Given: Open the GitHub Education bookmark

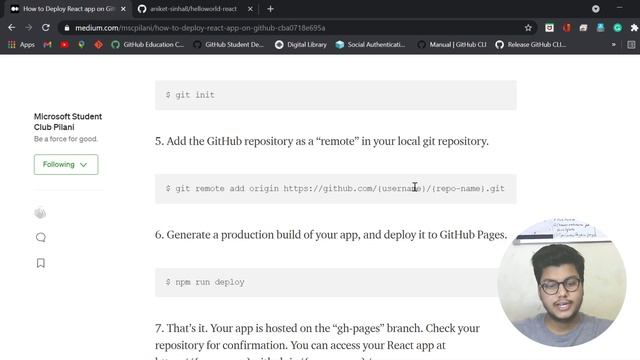Looking at the screenshot, I should (148, 44).
